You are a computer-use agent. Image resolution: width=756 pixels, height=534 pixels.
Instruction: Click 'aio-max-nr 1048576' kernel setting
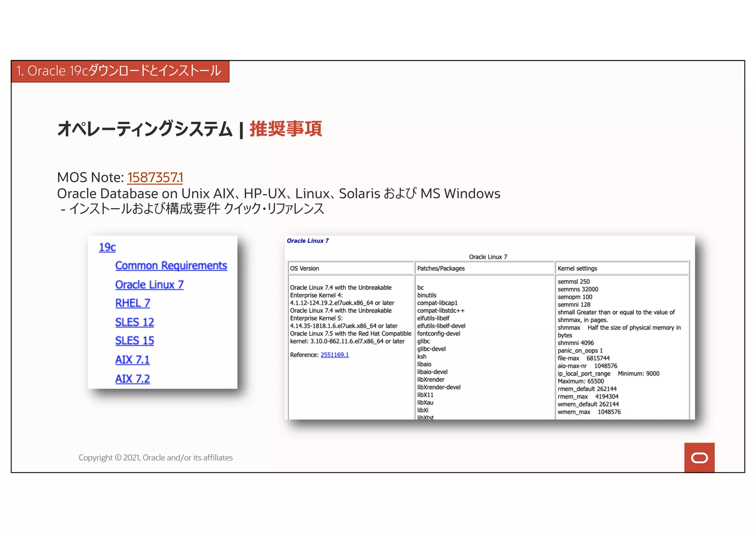587,366
